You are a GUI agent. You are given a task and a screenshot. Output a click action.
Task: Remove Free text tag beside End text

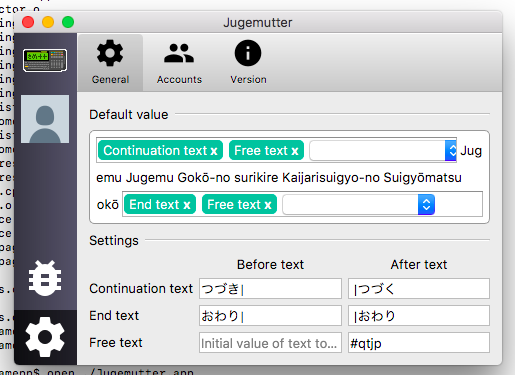coord(268,205)
